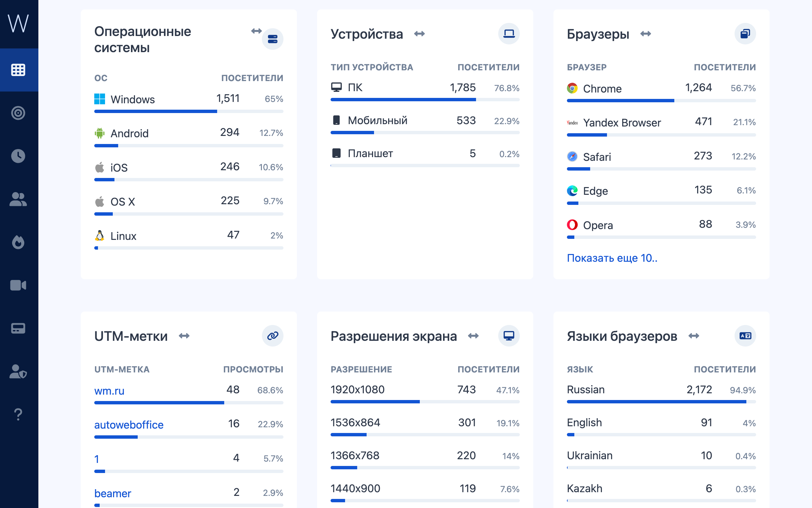This screenshot has width=812, height=508.
Task: Click the laptop icon in Устройства card
Action: [x=509, y=34]
